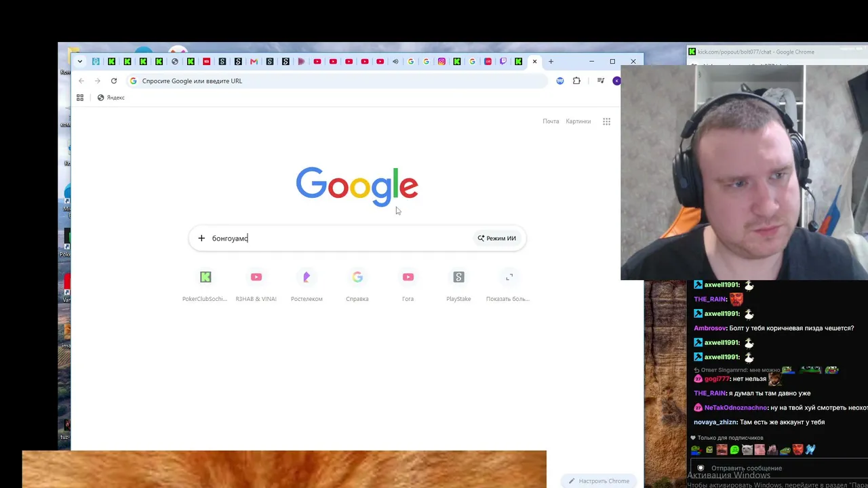Expand shortcuts with Показать больше
Viewport: 868px width, 488px height.
click(509, 285)
